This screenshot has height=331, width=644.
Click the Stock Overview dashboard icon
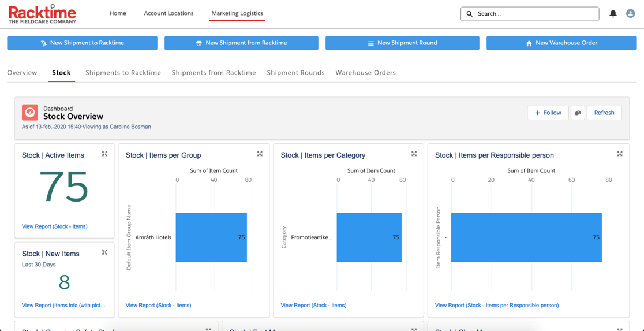click(30, 112)
